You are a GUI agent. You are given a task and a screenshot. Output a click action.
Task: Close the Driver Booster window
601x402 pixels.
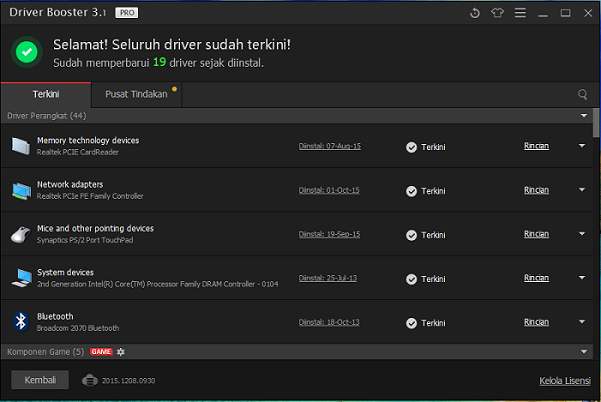(588, 13)
